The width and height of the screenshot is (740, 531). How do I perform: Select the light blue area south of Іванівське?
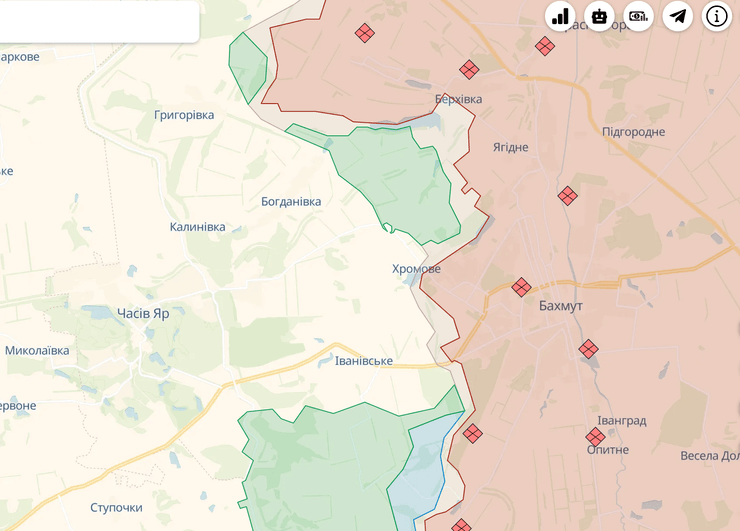[420, 470]
